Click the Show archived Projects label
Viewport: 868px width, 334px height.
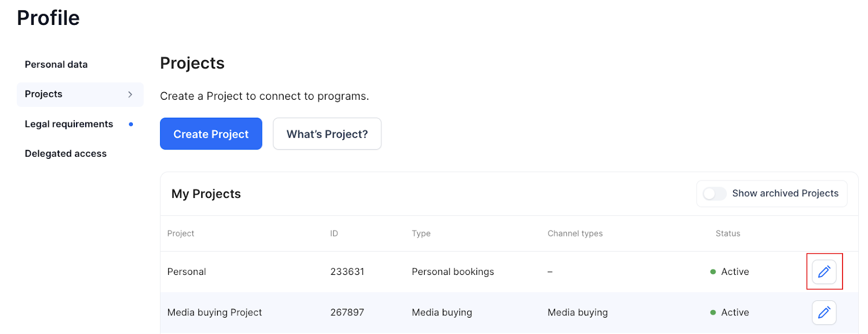785,194
